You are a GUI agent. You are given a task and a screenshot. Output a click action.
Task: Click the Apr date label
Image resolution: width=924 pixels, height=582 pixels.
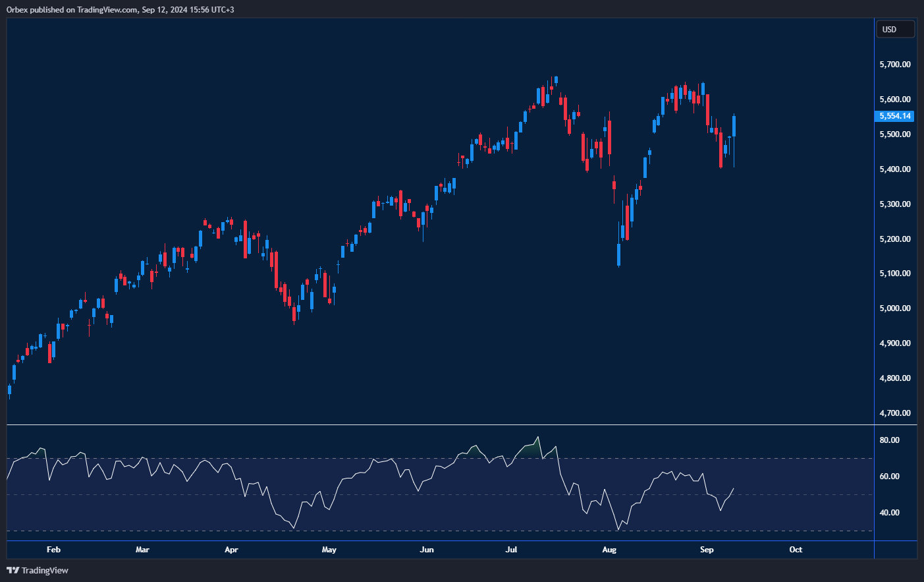(x=231, y=550)
